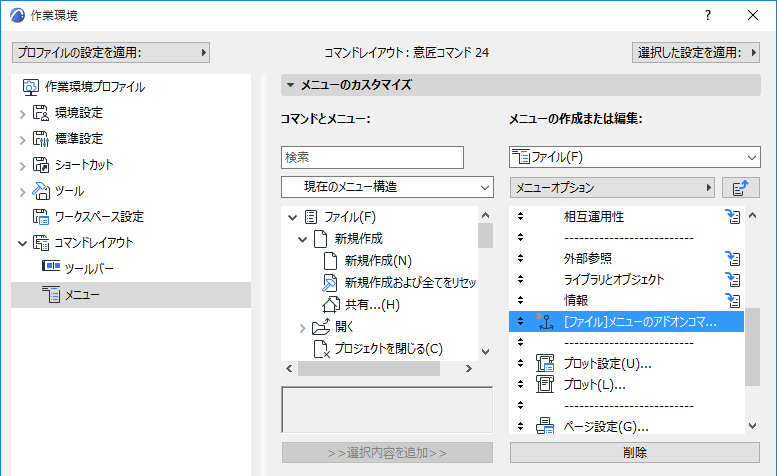Image resolution: width=777 pixels, height=476 pixels.
Task: Click the ツールバー toolbar icon
Action: (51, 268)
